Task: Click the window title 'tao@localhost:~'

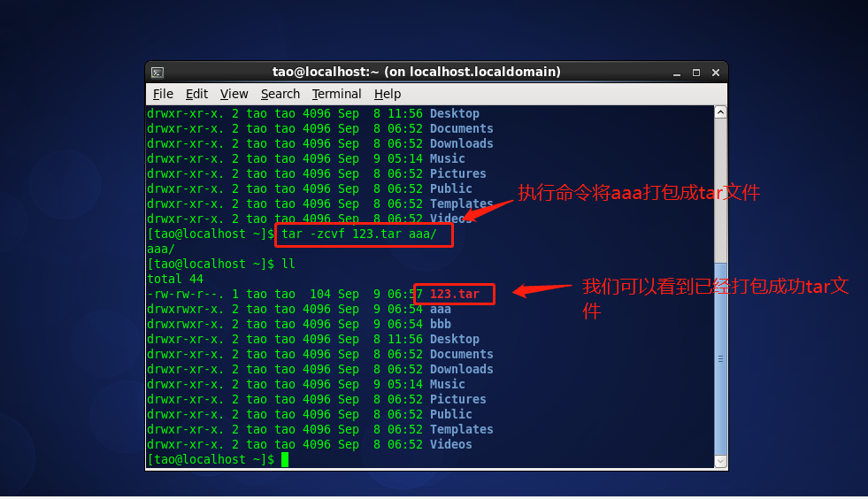Action: pos(325,72)
